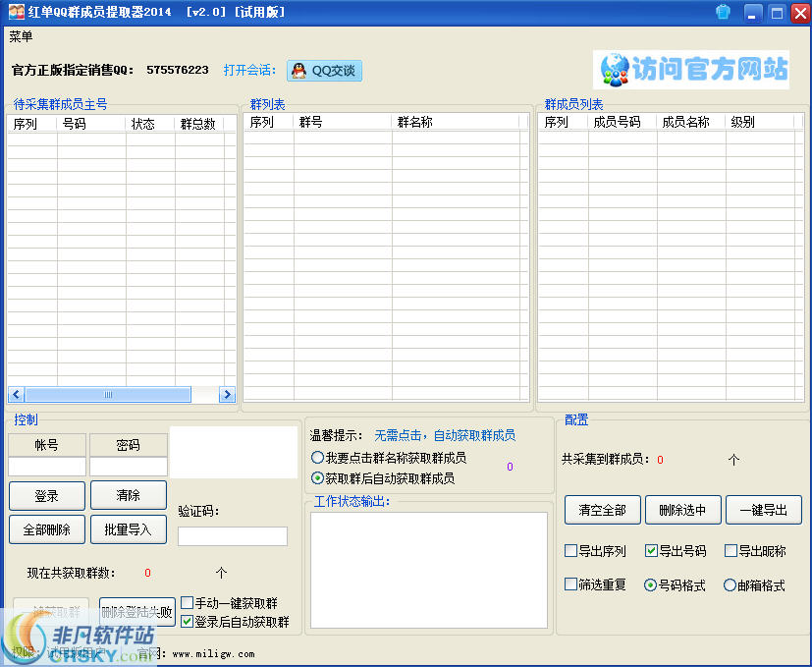Focus the 验证码 input field
Viewport: 812px width, 667px height.
tap(233, 536)
